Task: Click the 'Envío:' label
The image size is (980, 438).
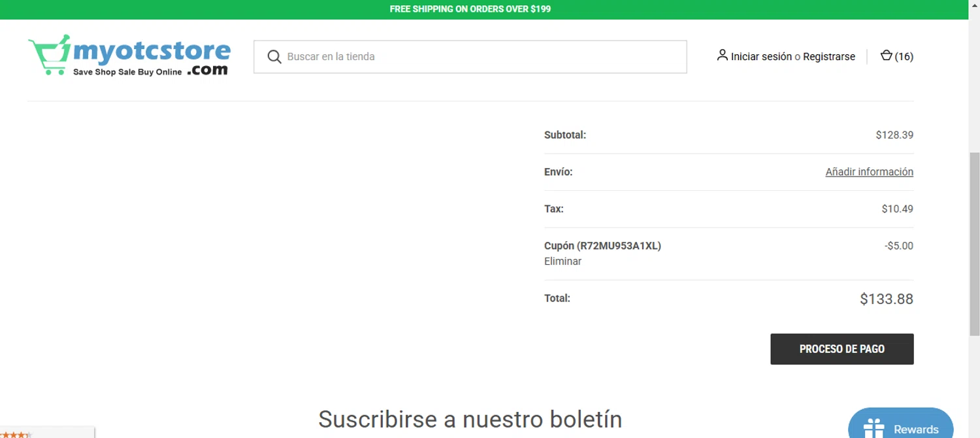Action: pos(559,172)
